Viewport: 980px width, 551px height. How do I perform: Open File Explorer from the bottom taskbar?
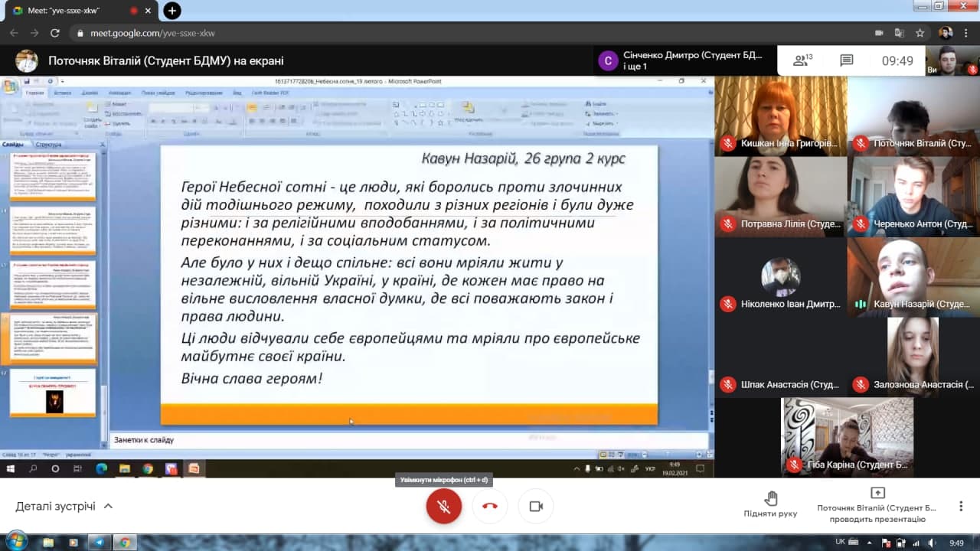tap(48, 543)
